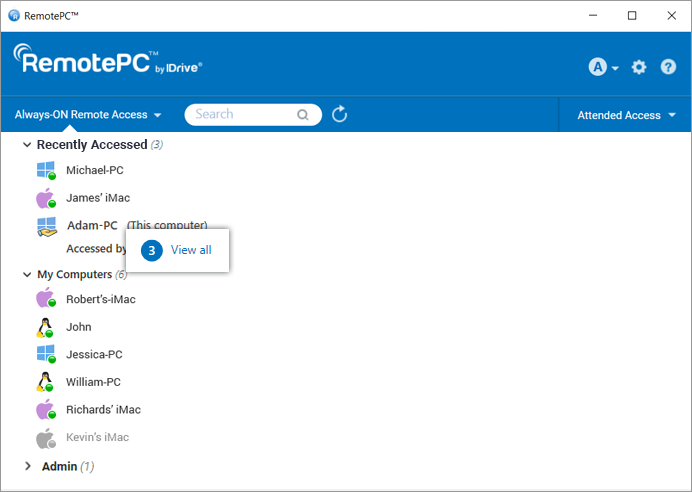
Task: Select the John computer entry
Action: click(x=79, y=327)
